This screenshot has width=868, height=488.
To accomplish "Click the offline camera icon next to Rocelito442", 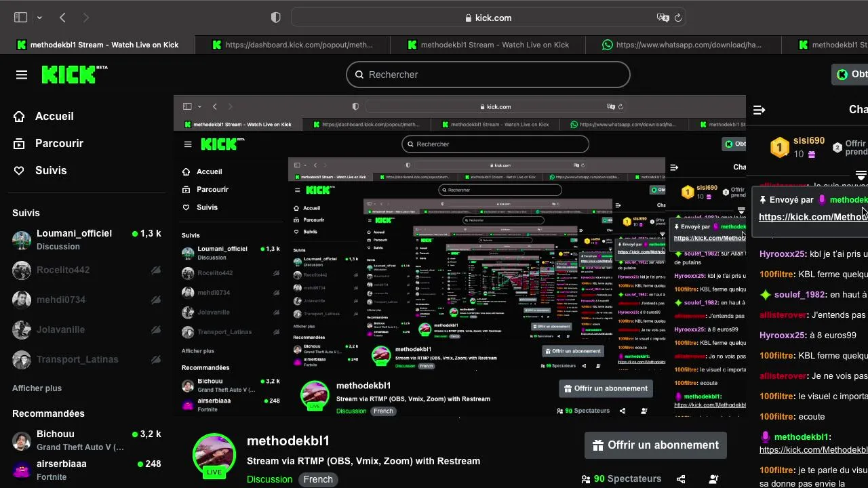I will (x=156, y=270).
